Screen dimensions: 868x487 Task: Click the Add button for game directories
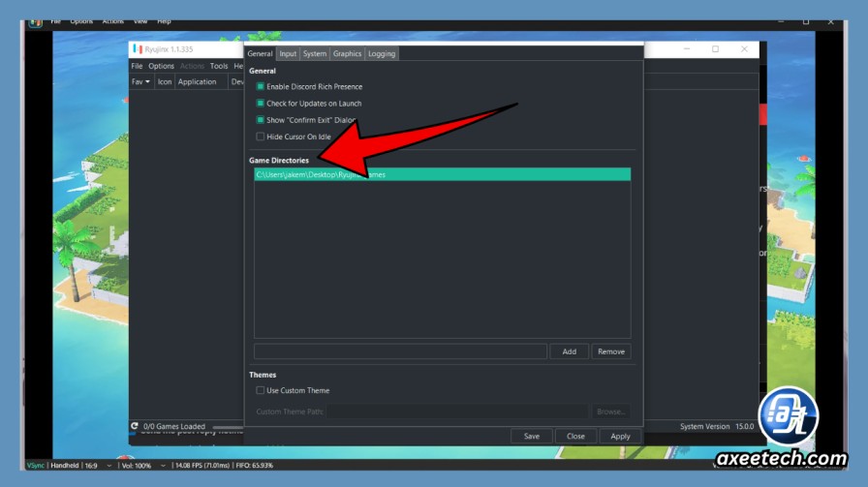569,351
